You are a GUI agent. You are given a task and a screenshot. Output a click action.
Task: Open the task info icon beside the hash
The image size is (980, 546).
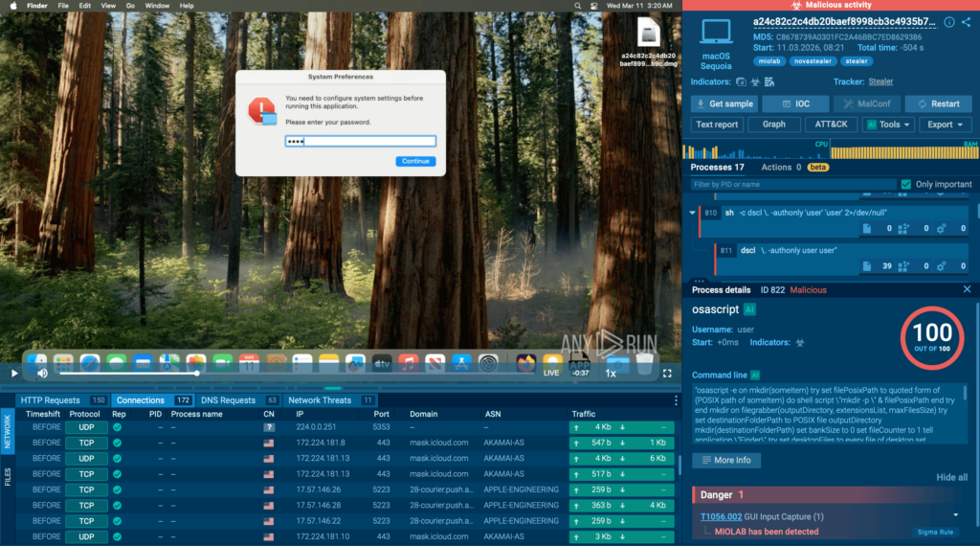[x=948, y=22]
